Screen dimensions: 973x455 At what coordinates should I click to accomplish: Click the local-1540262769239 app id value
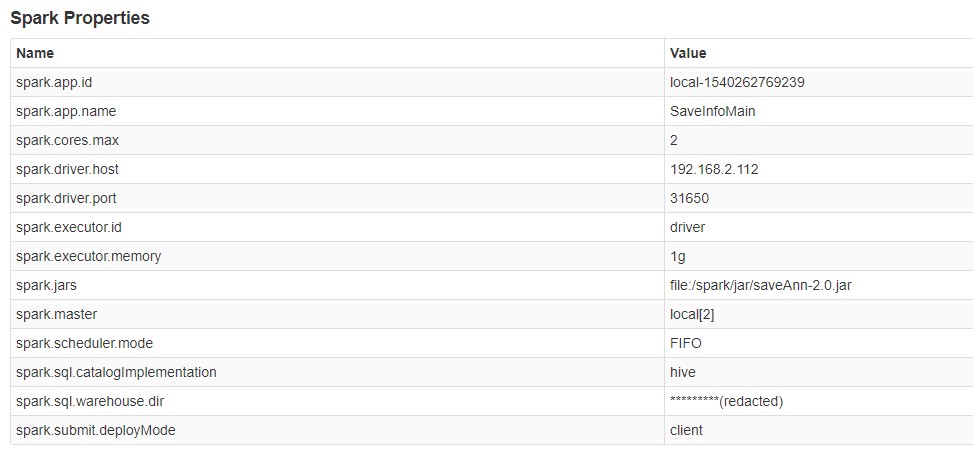point(737,82)
